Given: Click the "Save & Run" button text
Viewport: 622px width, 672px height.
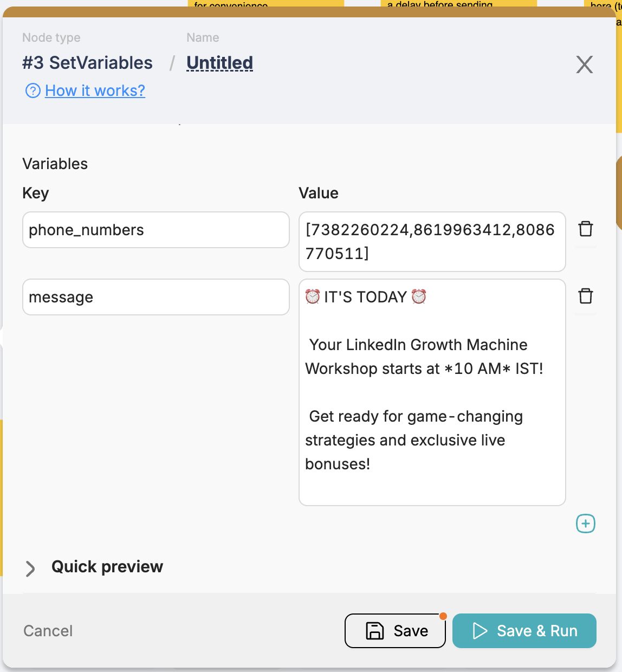Looking at the screenshot, I should pos(537,631).
